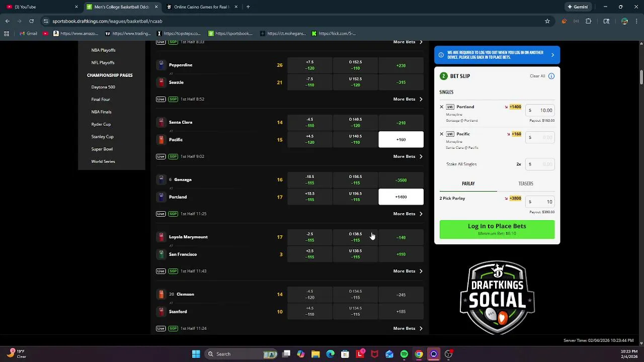Open the Final Four sidebar link
Image resolution: width=644 pixels, height=362 pixels.
point(100,100)
